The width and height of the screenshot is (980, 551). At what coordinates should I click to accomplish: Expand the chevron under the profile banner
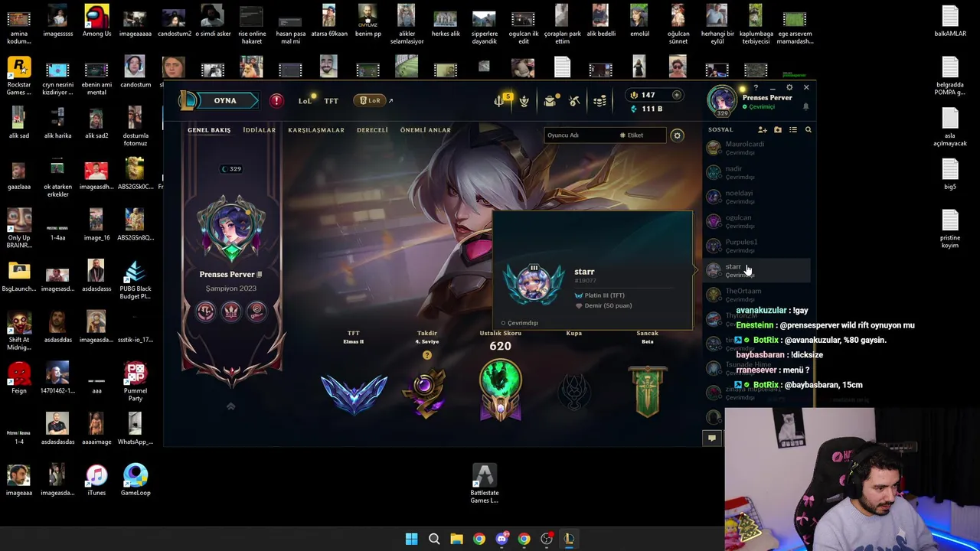[230, 406]
